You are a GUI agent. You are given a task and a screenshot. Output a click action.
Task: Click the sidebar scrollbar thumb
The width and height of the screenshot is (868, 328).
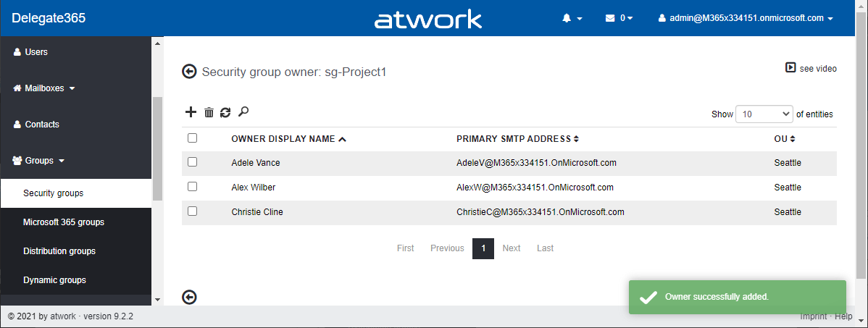157,148
